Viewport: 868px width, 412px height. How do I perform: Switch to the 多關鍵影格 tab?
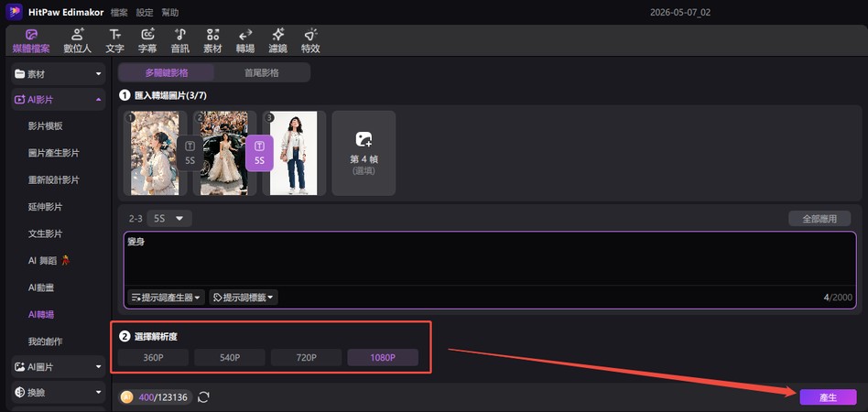click(x=167, y=72)
